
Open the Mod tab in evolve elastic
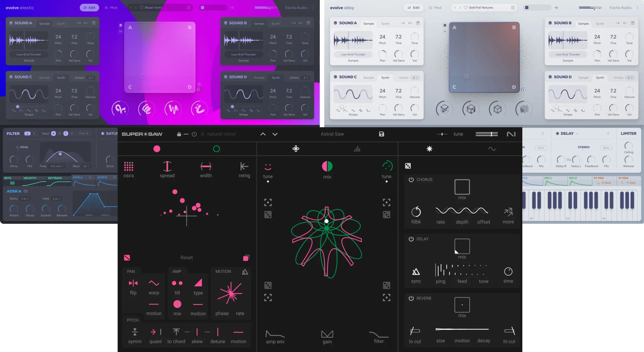111,8
